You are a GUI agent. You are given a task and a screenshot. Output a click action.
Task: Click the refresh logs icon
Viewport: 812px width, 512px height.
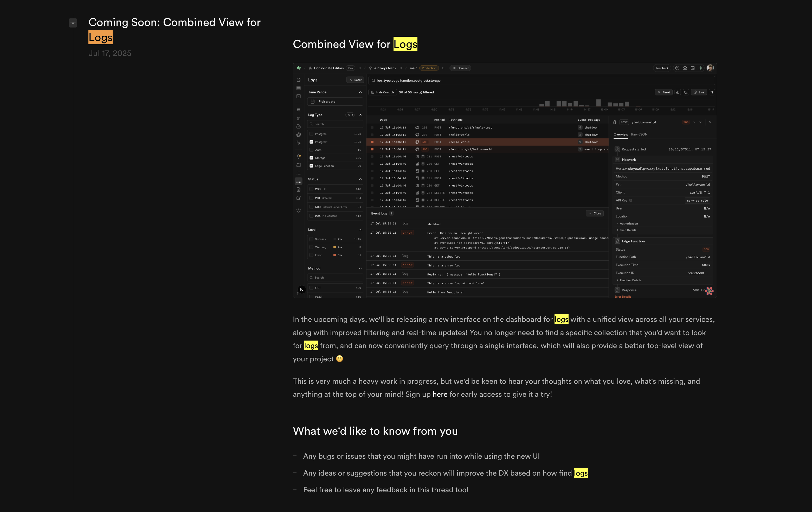(x=686, y=92)
